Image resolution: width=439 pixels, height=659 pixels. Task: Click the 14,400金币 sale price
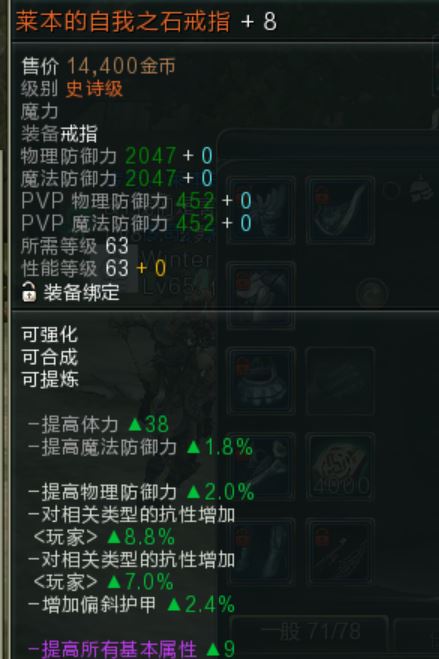tap(121, 66)
